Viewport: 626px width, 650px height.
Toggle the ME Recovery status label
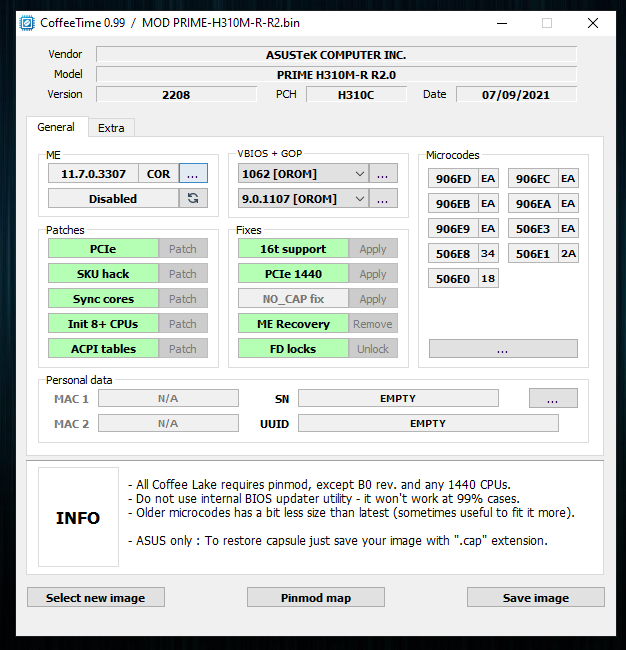[x=293, y=323]
